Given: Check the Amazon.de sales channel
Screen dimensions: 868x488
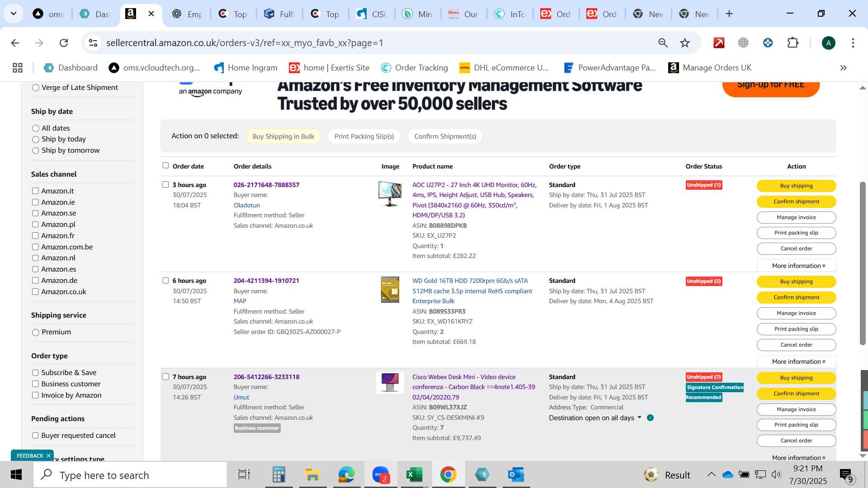Looking at the screenshot, I should [x=35, y=281].
